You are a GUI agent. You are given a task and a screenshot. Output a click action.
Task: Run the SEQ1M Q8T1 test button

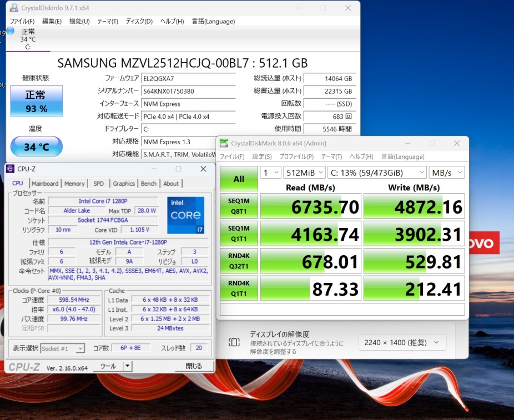(x=239, y=206)
